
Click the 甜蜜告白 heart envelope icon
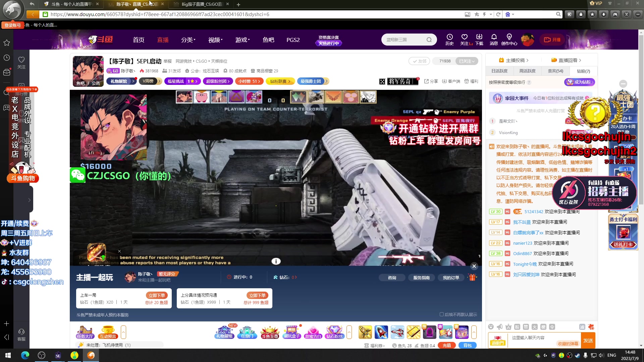tap(313, 332)
